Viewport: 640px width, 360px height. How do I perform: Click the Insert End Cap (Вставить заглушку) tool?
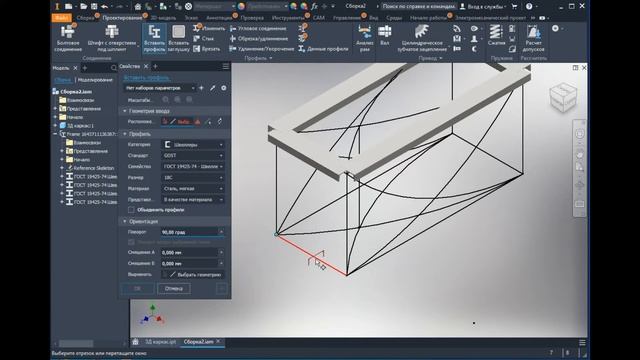(x=178, y=38)
